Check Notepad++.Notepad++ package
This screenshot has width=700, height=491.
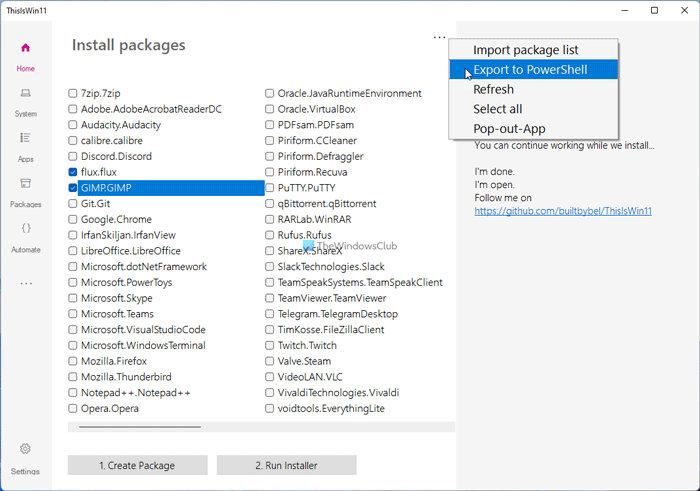pyautogui.click(x=73, y=393)
